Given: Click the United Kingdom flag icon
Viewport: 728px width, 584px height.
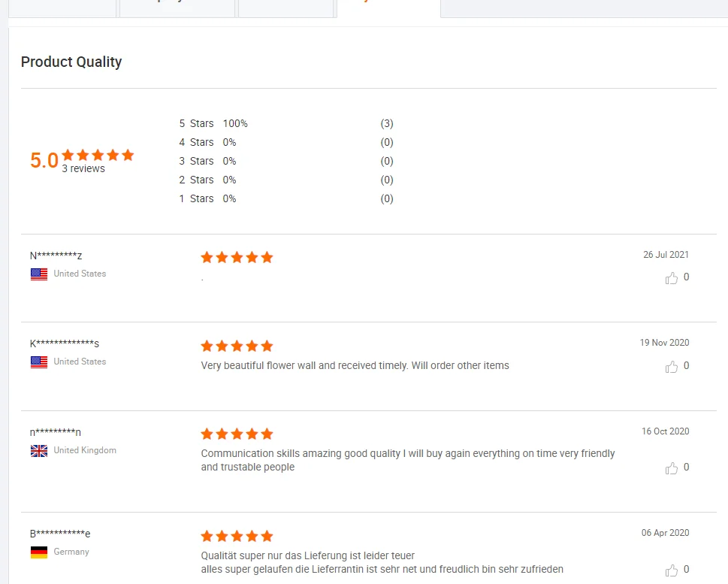Looking at the screenshot, I should coord(39,451).
